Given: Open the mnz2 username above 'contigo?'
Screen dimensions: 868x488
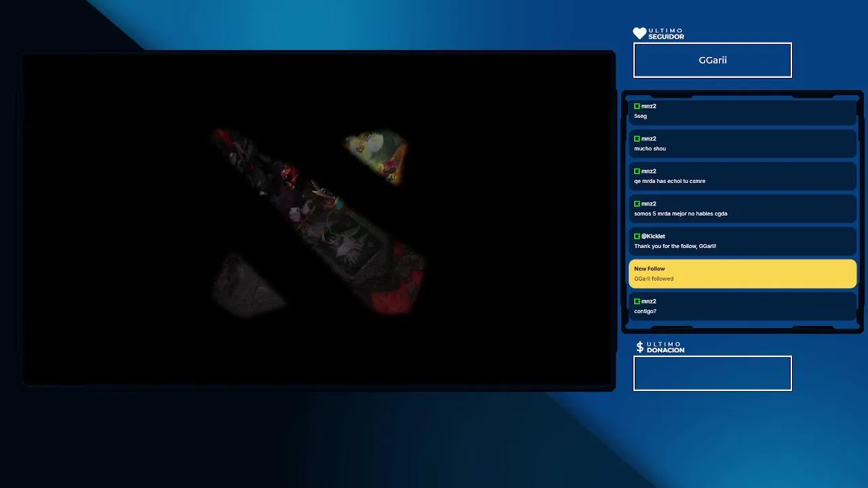Looking at the screenshot, I should [649, 302].
